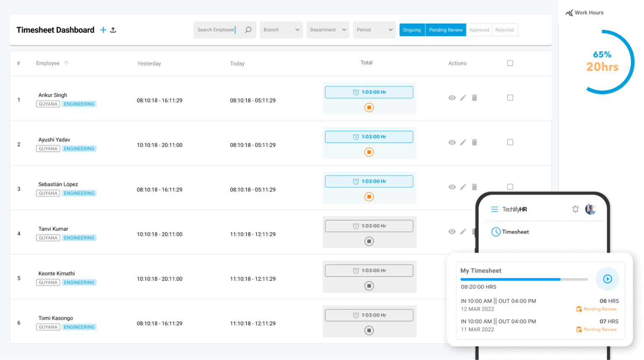This screenshot has width=644, height=360.
Task: Click the notification bell in the mobile mockup
Action: pos(575,209)
